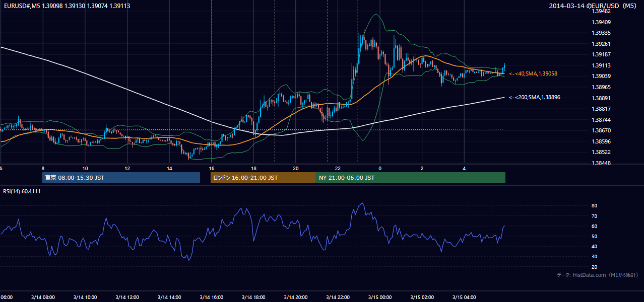
Task: Click price axis value 1.39482
Action: [x=601, y=11]
